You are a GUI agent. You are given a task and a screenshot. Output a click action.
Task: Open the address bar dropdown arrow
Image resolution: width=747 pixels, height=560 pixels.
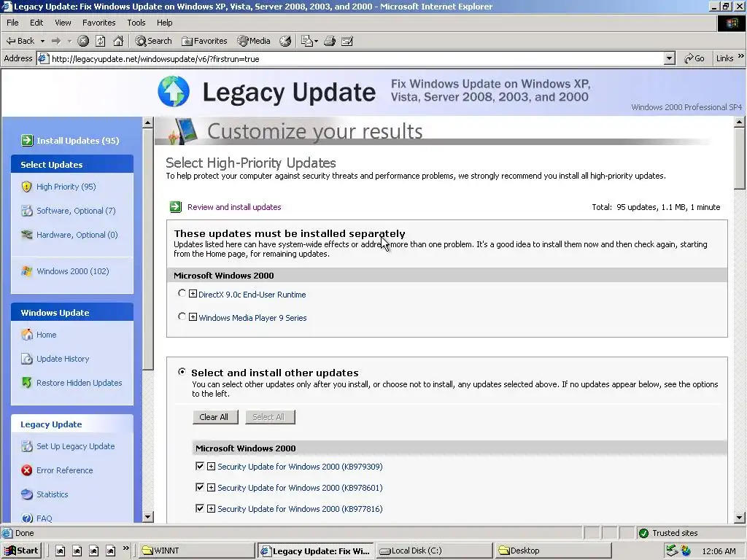[x=669, y=58]
